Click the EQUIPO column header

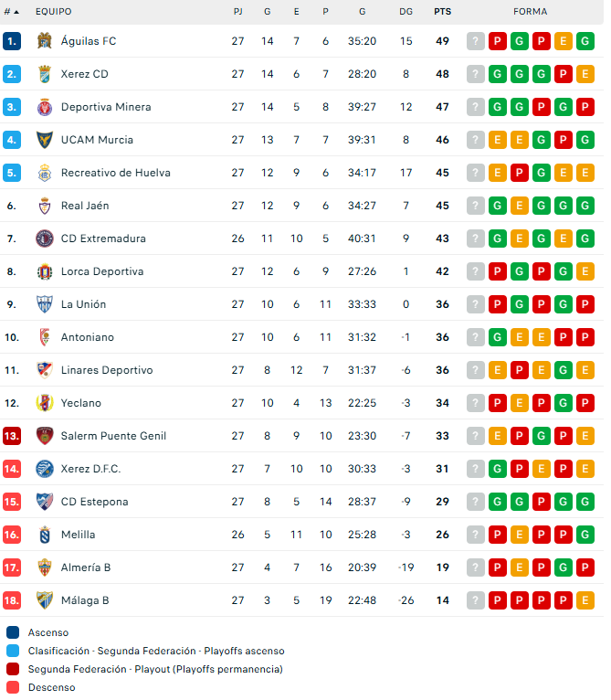click(53, 12)
